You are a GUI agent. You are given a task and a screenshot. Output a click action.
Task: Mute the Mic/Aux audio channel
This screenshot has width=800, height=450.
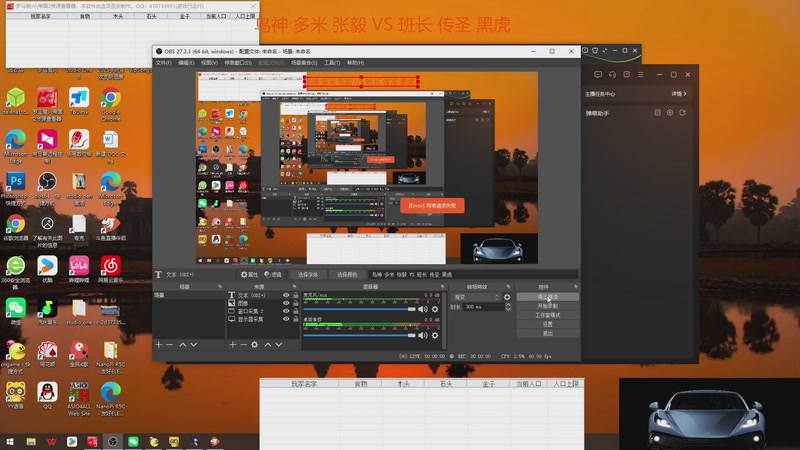click(x=423, y=309)
